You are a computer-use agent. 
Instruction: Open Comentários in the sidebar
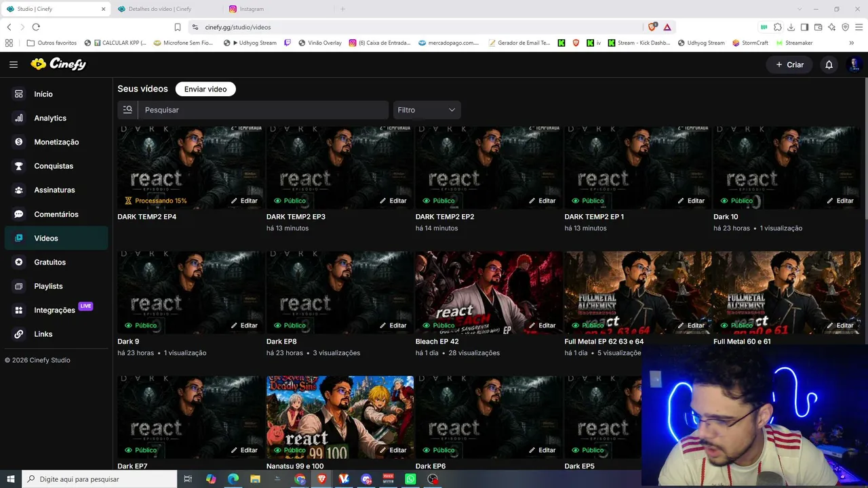[56, 214]
